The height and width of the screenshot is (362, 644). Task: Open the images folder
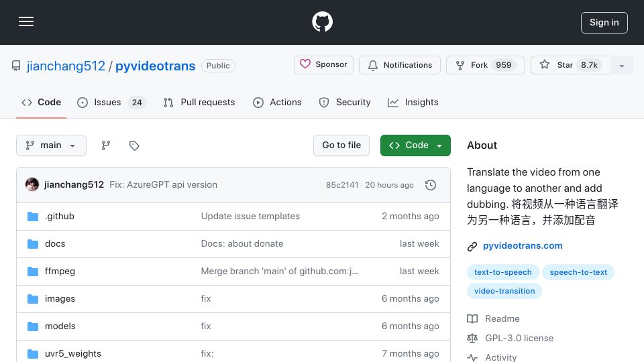60,299
